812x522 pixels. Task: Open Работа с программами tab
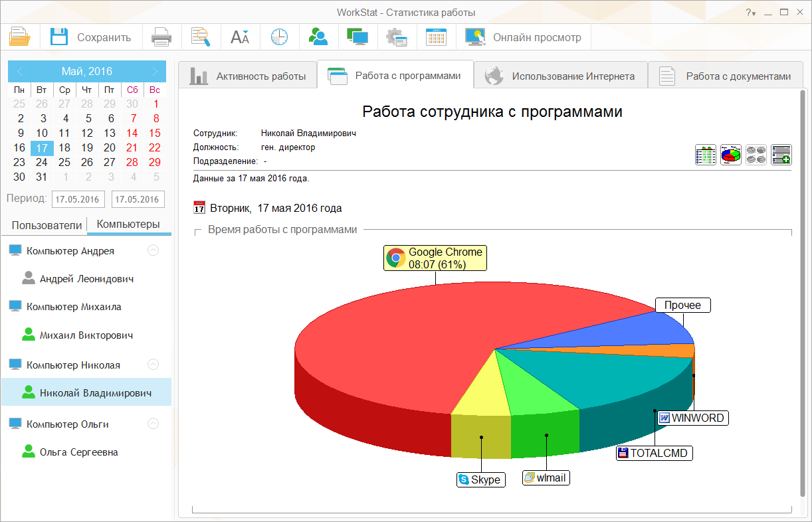[x=395, y=75]
